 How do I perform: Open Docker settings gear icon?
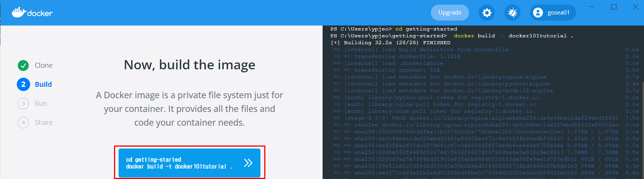[487, 13]
